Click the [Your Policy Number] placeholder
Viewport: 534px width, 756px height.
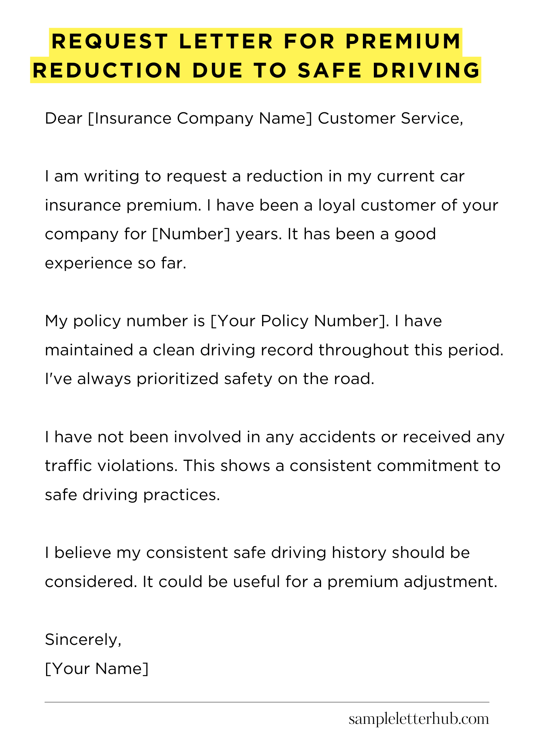coord(298,321)
